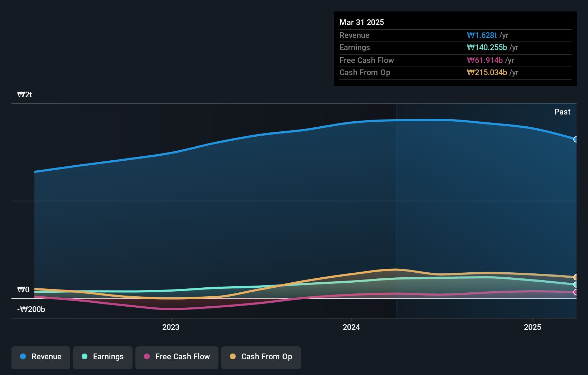
Task: Click the Revenue row label in tooltip
Action: coord(355,35)
